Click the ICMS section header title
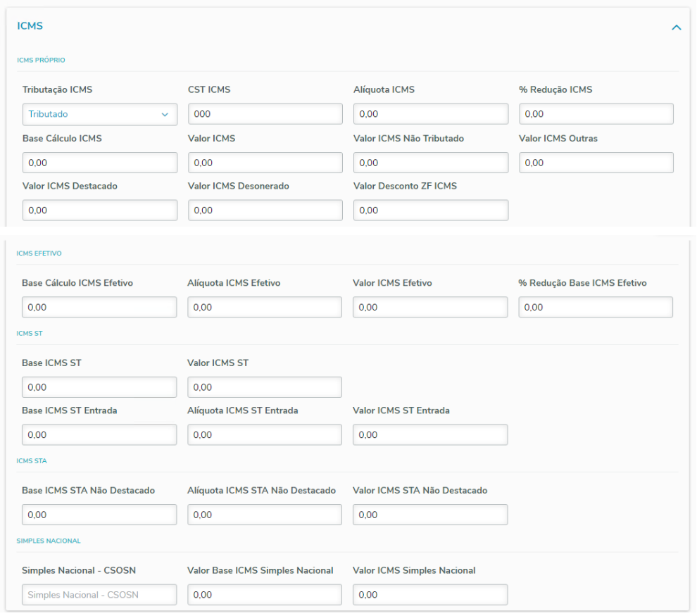697x616 pixels. coord(30,26)
